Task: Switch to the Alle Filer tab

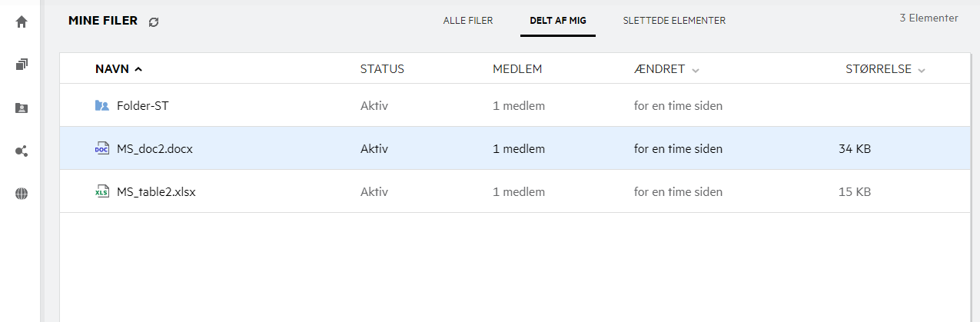Action: point(468,21)
